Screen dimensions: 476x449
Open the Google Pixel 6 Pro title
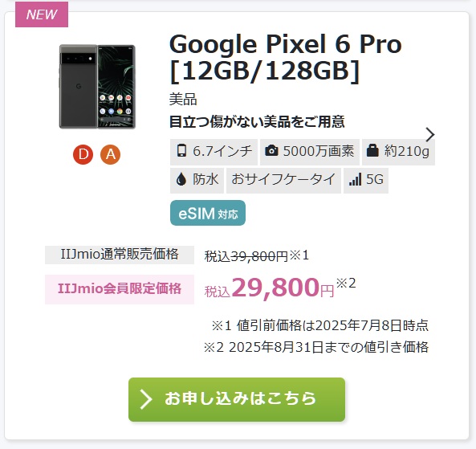click(285, 58)
